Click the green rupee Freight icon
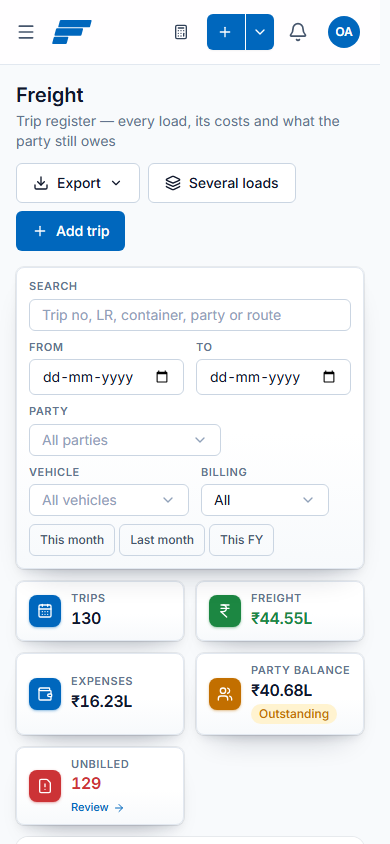Image resolution: width=390 pixels, height=844 pixels. pos(225,611)
